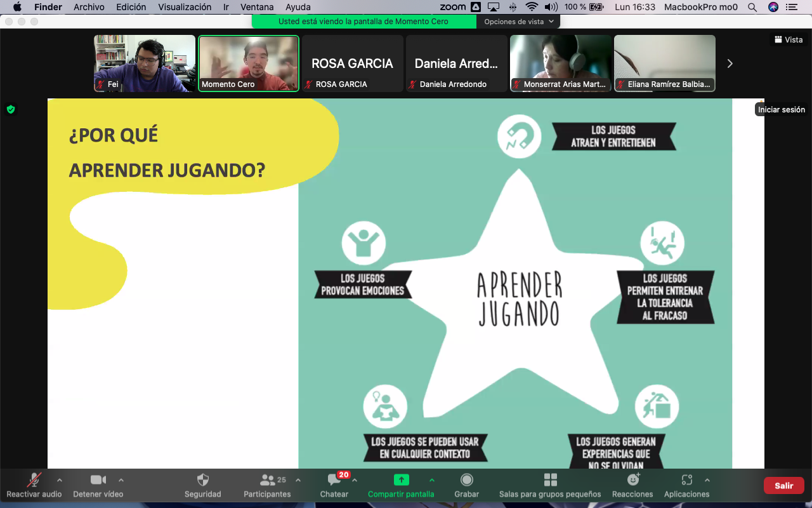Click the Lun 16:33 clock
The image size is (812, 508).
(635, 7)
